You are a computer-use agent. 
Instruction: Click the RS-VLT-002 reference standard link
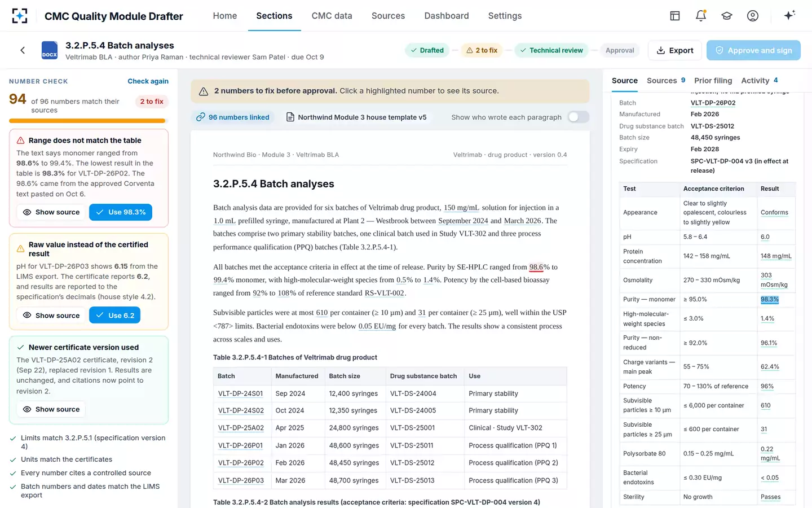(385, 293)
